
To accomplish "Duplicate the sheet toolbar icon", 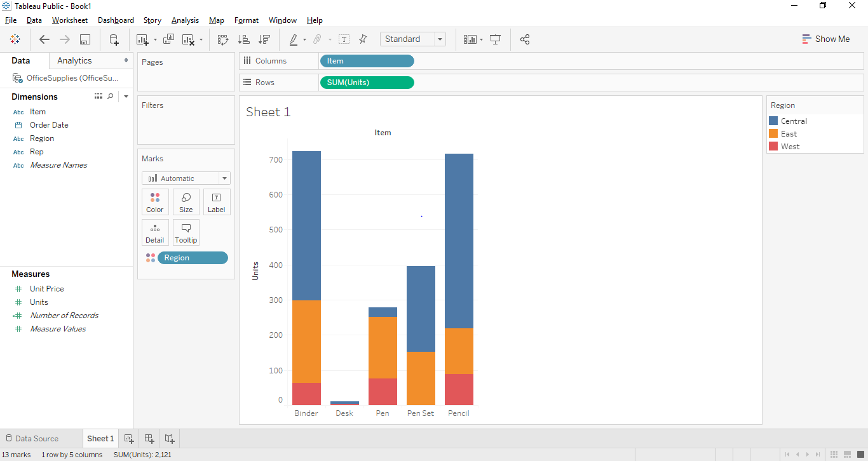I will pos(168,39).
